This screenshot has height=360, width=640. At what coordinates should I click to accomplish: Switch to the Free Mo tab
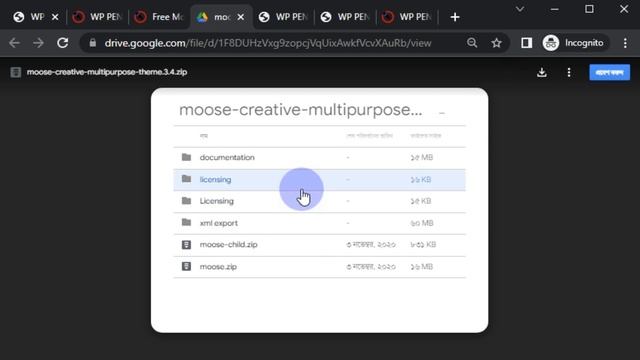[159, 17]
